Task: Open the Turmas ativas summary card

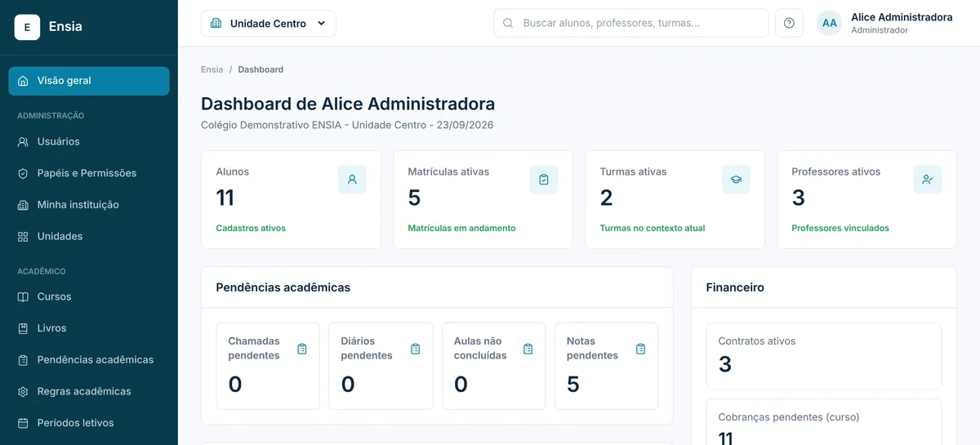Action: (675, 199)
